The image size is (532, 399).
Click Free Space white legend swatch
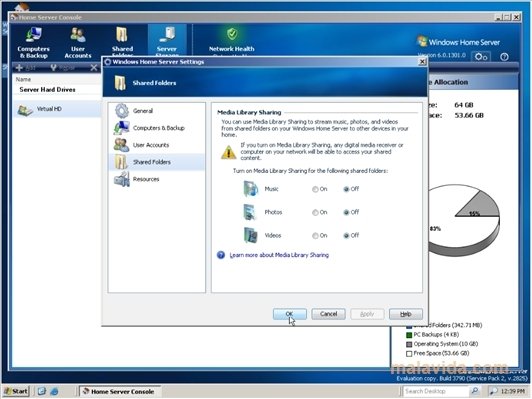coord(409,354)
